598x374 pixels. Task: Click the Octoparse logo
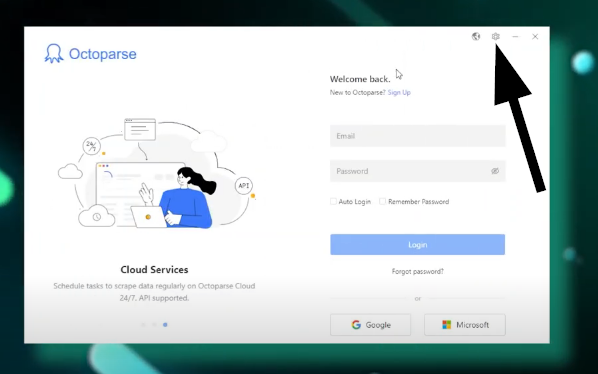(90, 53)
